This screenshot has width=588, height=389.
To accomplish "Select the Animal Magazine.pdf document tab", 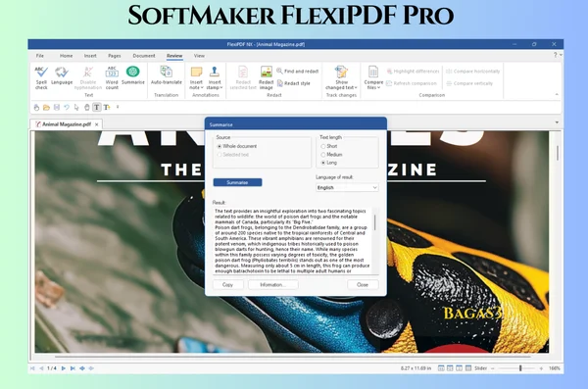I will pos(66,124).
